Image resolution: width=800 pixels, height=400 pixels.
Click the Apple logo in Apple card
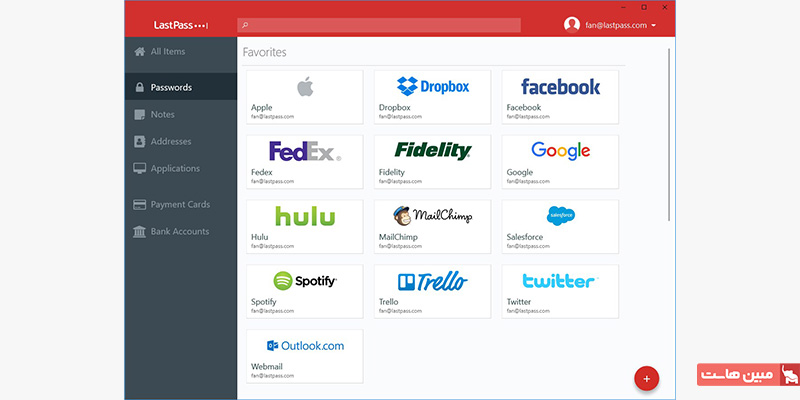pyautogui.click(x=305, y=87)
